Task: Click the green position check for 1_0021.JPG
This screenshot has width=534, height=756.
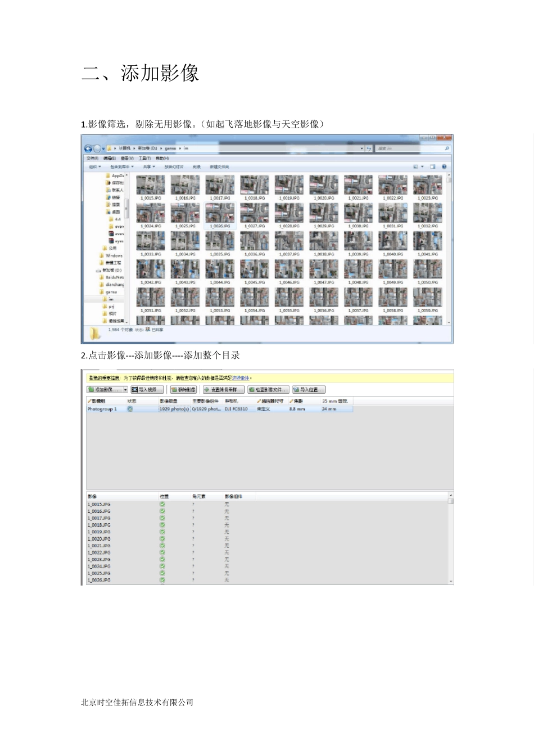Action: tap(162, 546)
